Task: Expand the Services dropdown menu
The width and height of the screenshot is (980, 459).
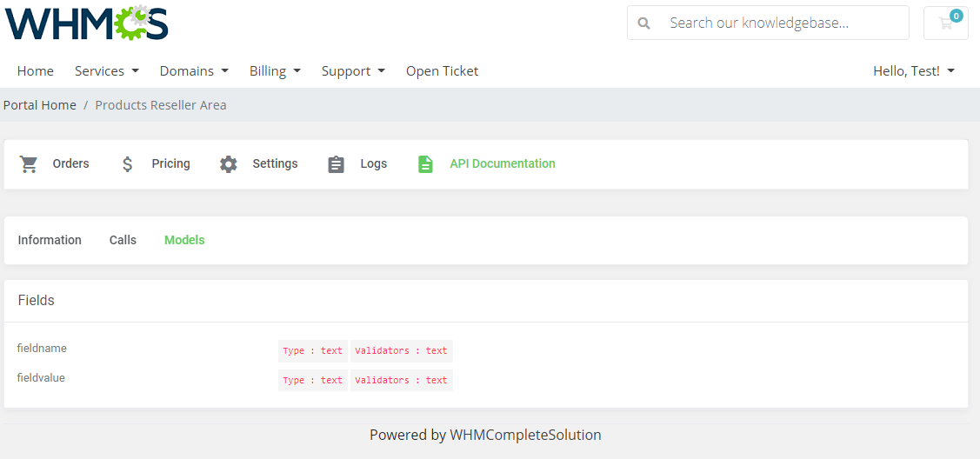Action: coord(107,71)
